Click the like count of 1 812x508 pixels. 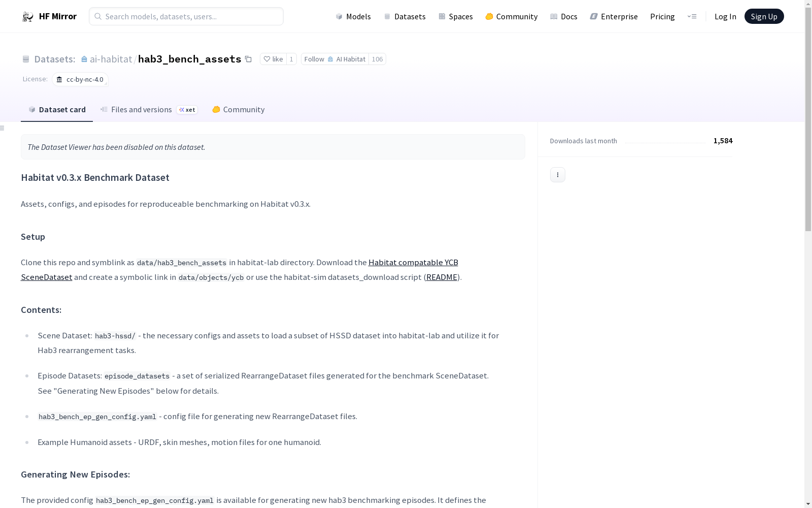coord(291,59)
